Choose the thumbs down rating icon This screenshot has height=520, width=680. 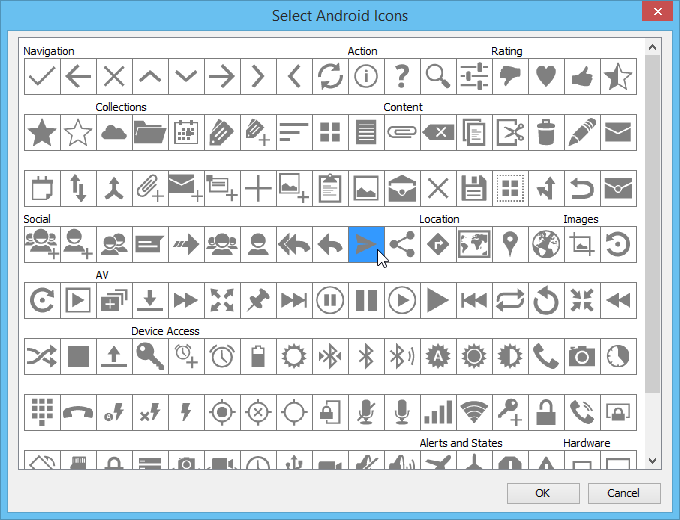click(x=510, y=76)
